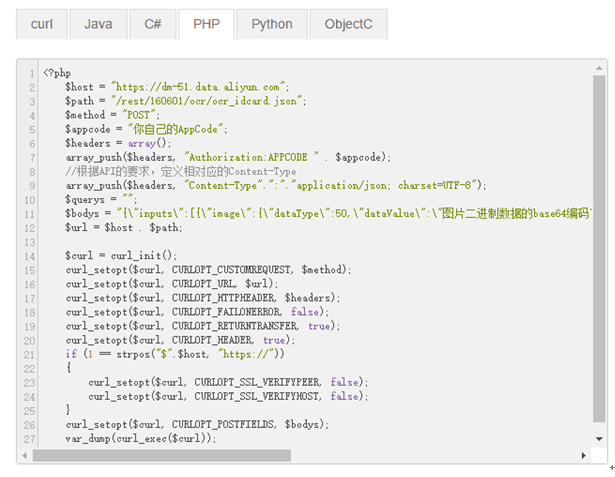
Task: Click the strpos https:// condition line
Action: click(x=175, y=354)
